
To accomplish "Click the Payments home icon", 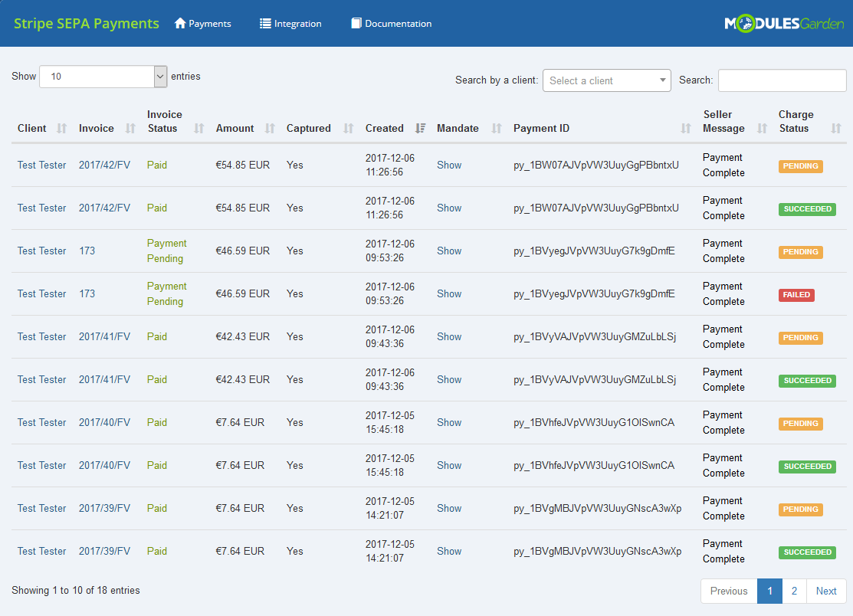I will click(180, 24).
